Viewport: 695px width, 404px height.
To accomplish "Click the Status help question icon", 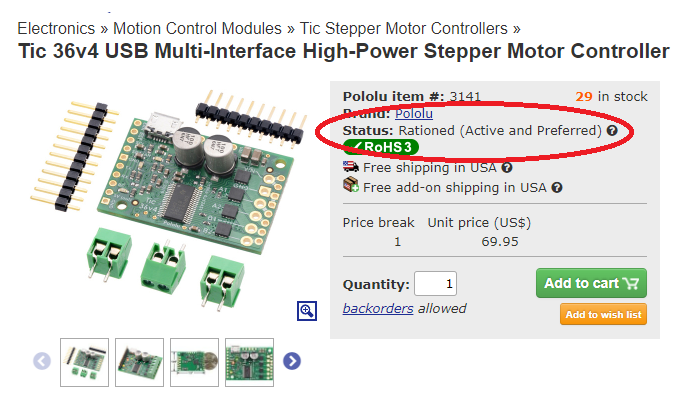I will tap(611, 131).
